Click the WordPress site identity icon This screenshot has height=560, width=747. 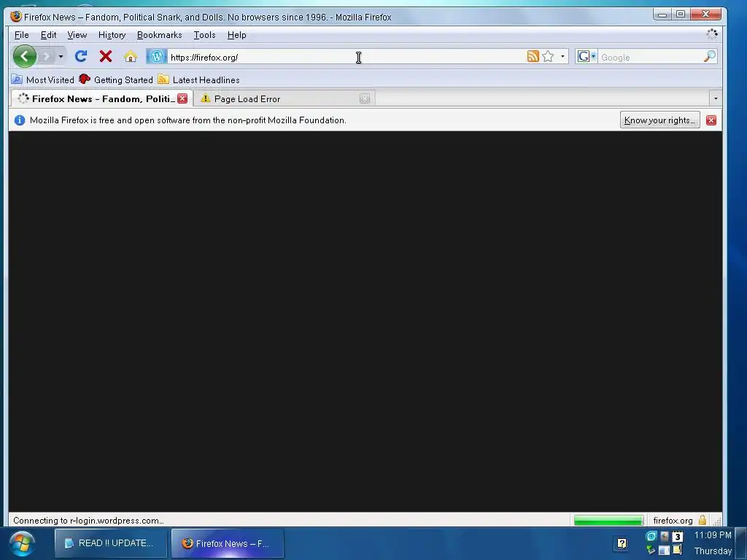(x=156, y=57)
